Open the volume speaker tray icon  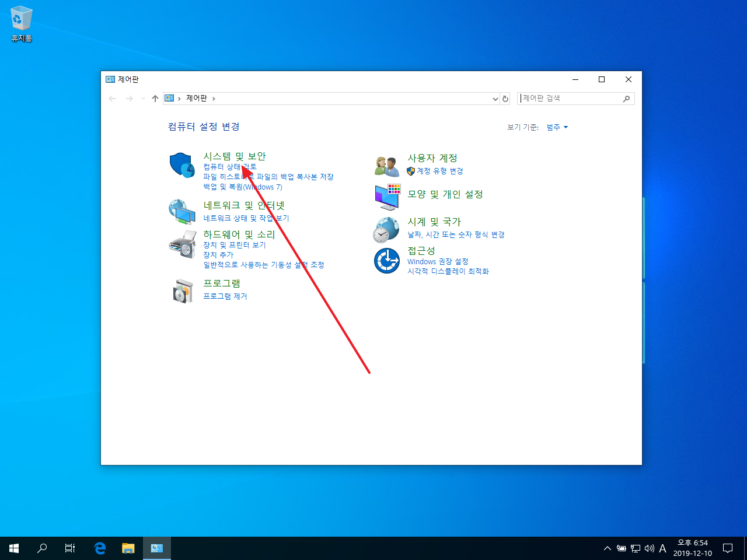click(649, 548)
